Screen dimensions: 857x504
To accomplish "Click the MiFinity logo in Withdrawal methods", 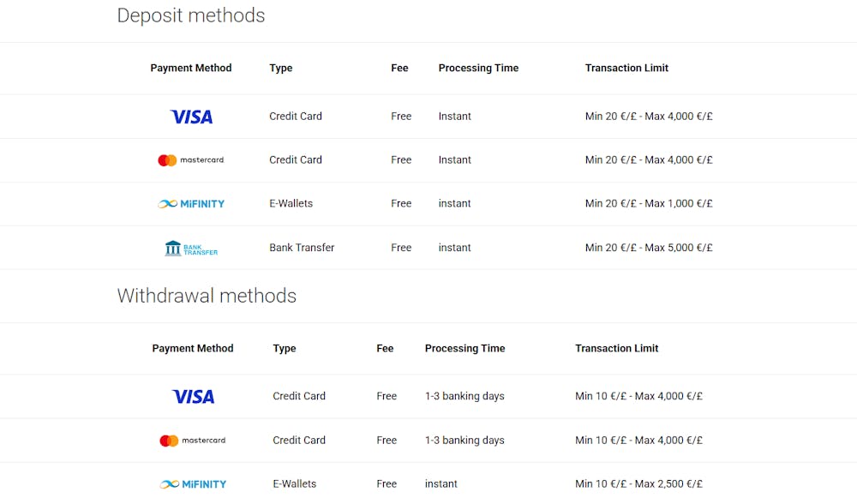I will pyautogui.click(x=193, y=484).
